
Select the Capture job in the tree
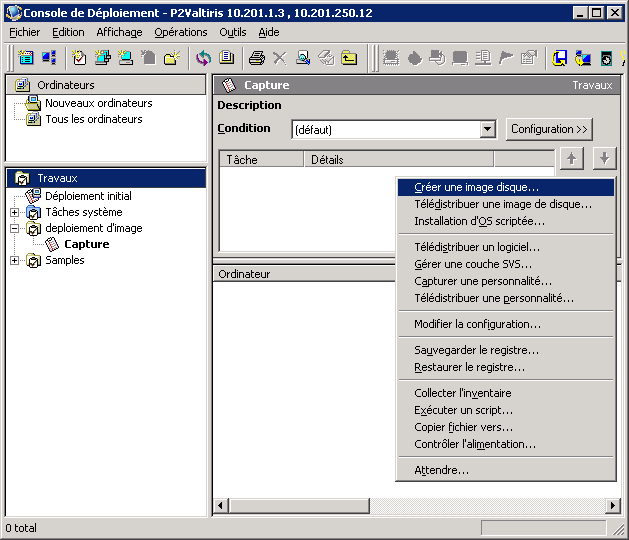[x=87, y=244]
